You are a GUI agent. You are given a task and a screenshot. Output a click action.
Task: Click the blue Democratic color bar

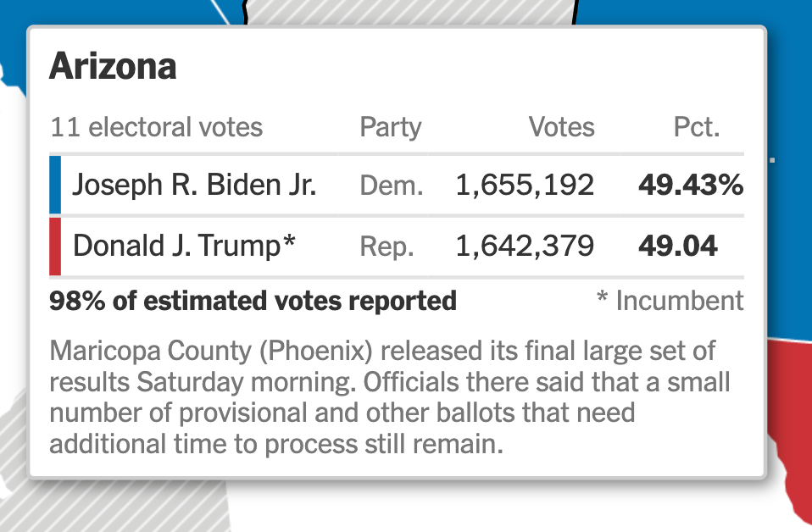pos(55,185)
